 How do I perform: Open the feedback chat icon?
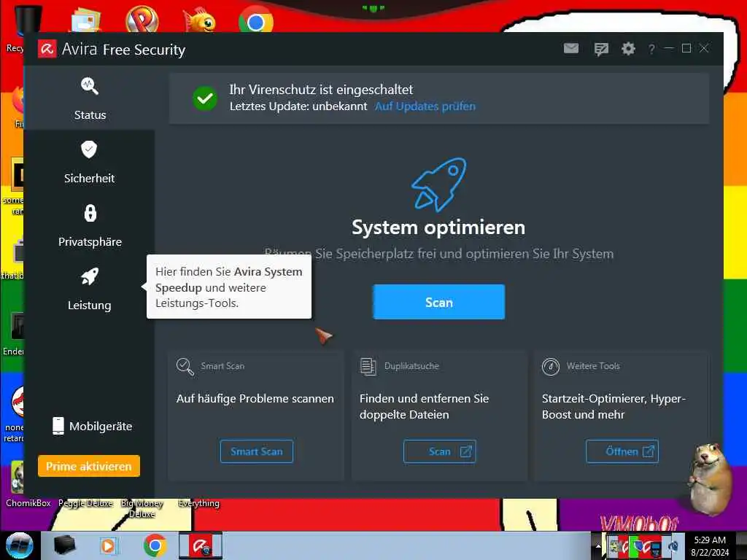(601, 49)
